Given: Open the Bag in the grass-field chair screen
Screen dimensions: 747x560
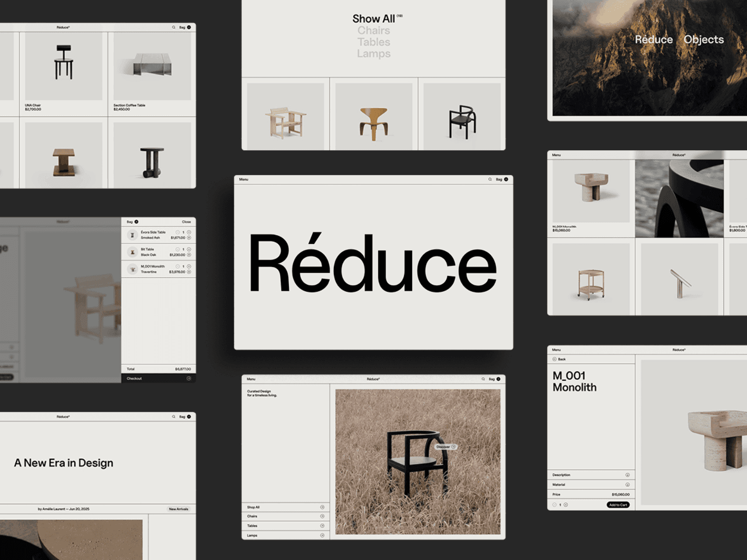Looking at the screenshot, I should tap(494, 379).
